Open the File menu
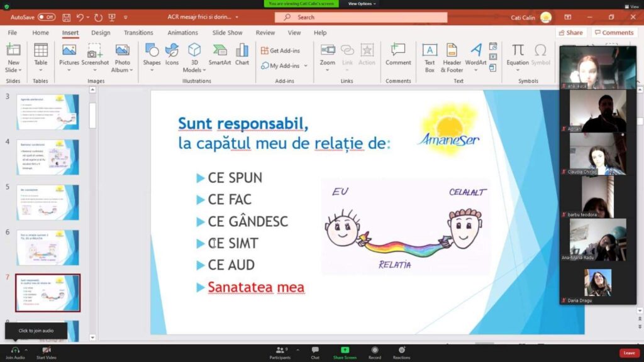This screenshot has width=644, height=362. 13,33
